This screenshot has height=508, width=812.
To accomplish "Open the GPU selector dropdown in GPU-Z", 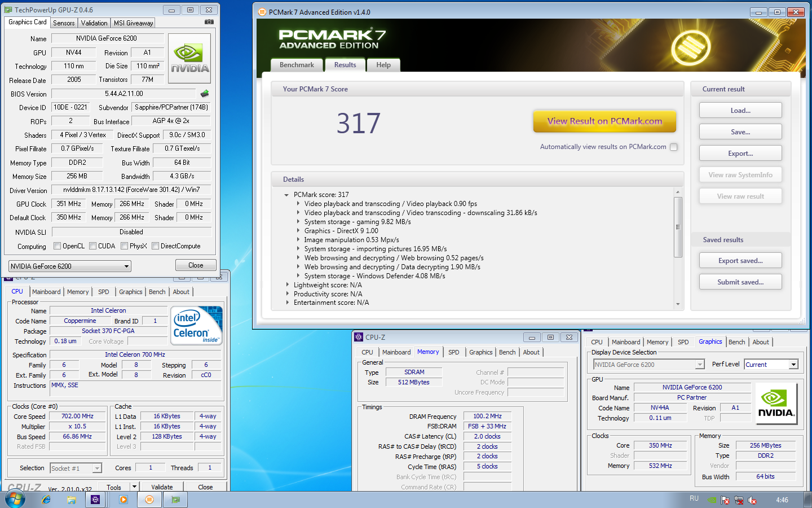I will [x=70, y=266].
